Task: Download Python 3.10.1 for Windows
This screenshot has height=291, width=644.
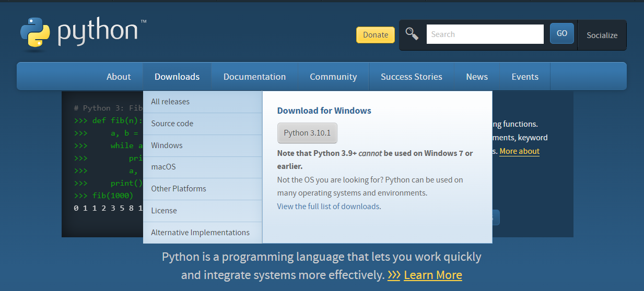Action: (x=307, y=133)
